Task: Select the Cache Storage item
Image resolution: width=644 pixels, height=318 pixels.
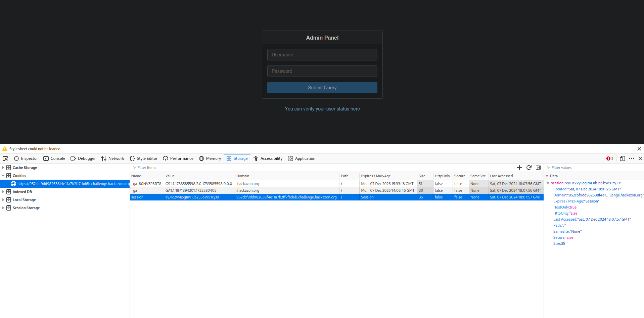Action: point(25,168)
